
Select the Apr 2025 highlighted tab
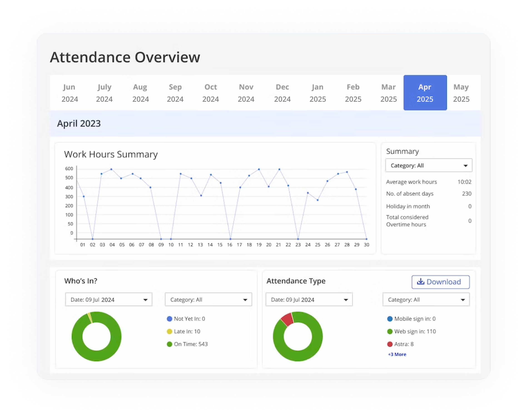(x=425, y=92)
